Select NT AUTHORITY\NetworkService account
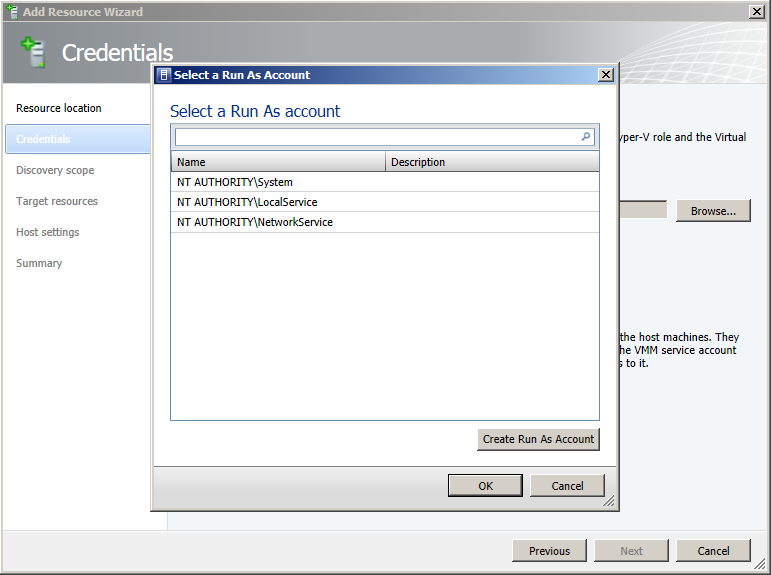Viewport: 771px width, 575px height. (255, 222)
